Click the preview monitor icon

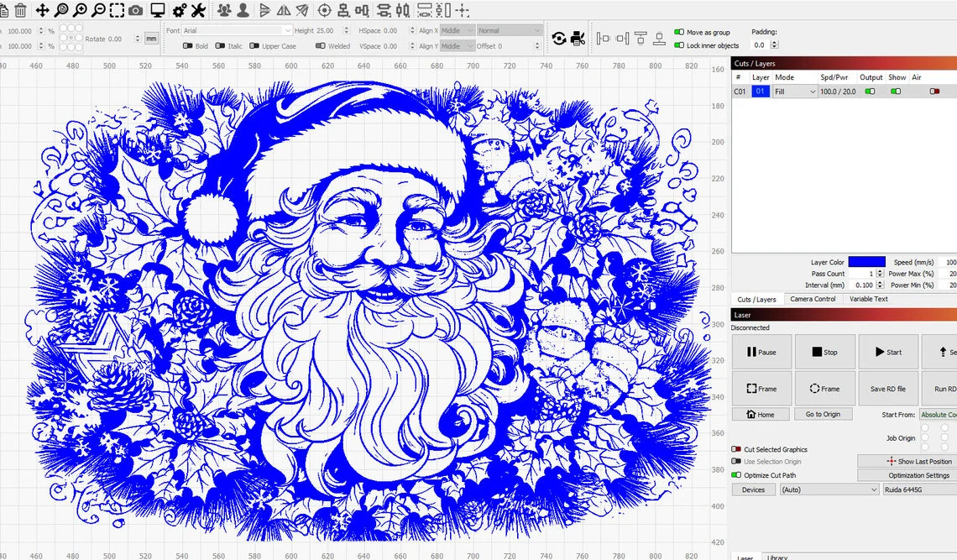[x=157, y=10]
